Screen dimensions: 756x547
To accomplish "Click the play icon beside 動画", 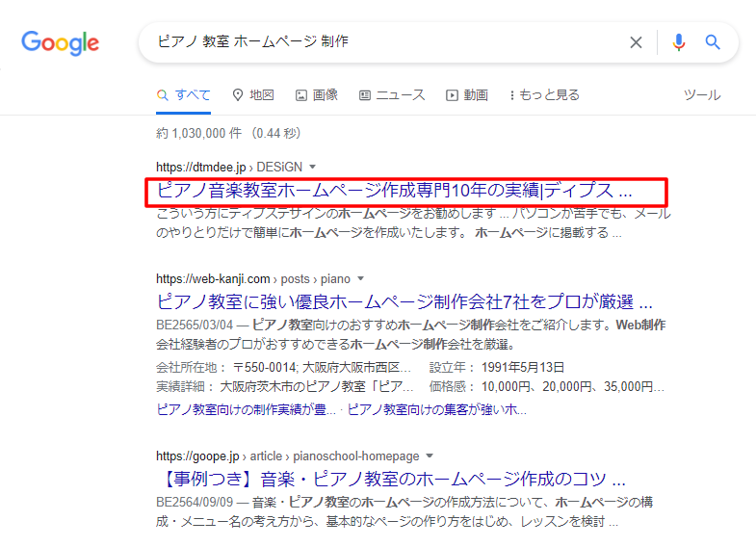I will click(452, 95).
